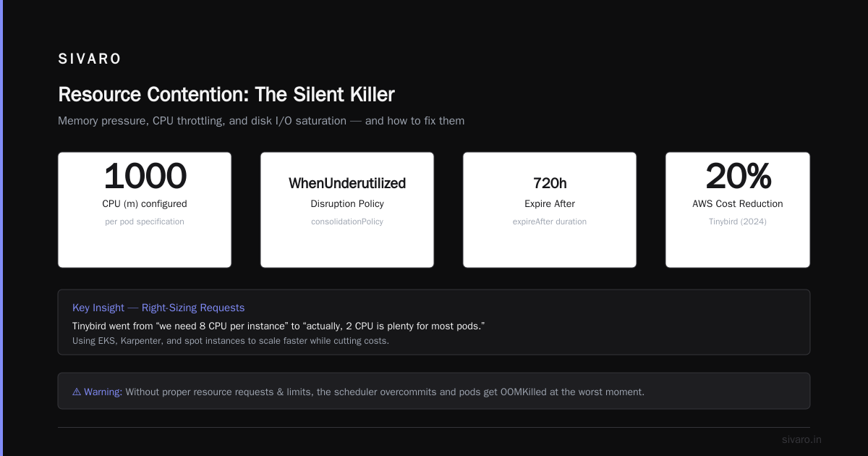This screenshot has height=456, width=868.
Task: Click the warning triangle icon
Action: (77, 392)
